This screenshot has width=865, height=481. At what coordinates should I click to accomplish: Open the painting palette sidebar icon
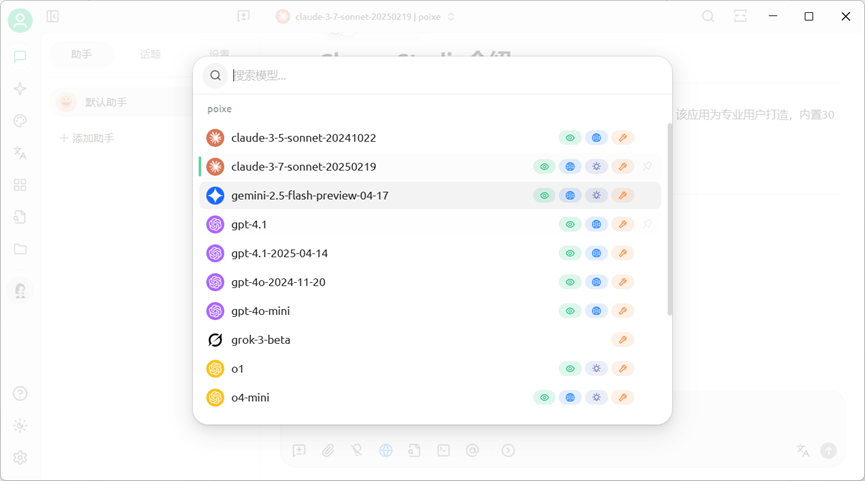click(x=20, y=121)
